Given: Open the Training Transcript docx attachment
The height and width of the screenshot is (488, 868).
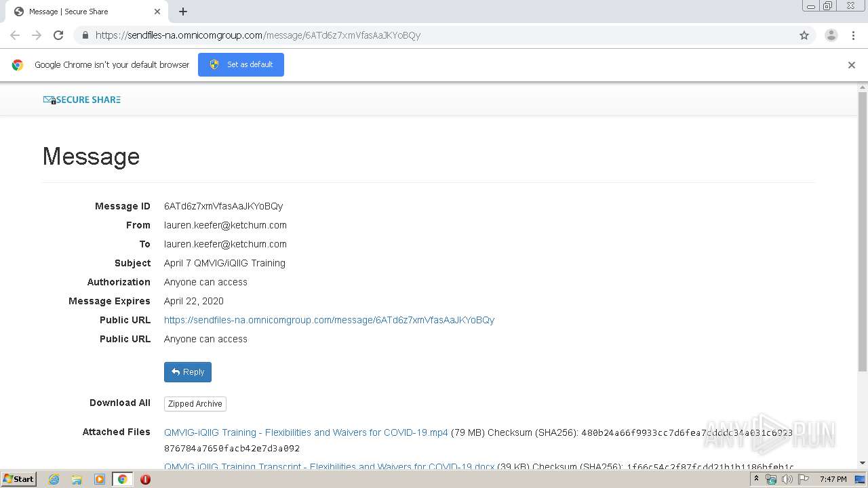Looking at the screenshot, I should [330, 466].
